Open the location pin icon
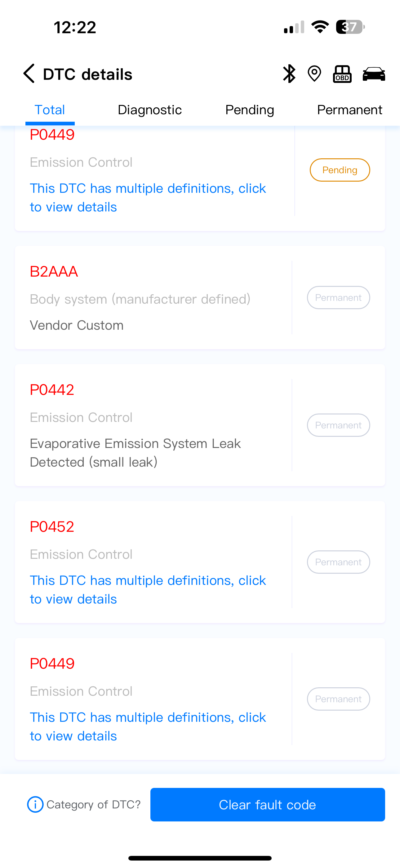The height and width of the screenshot is (868, 400). [314, 74]
